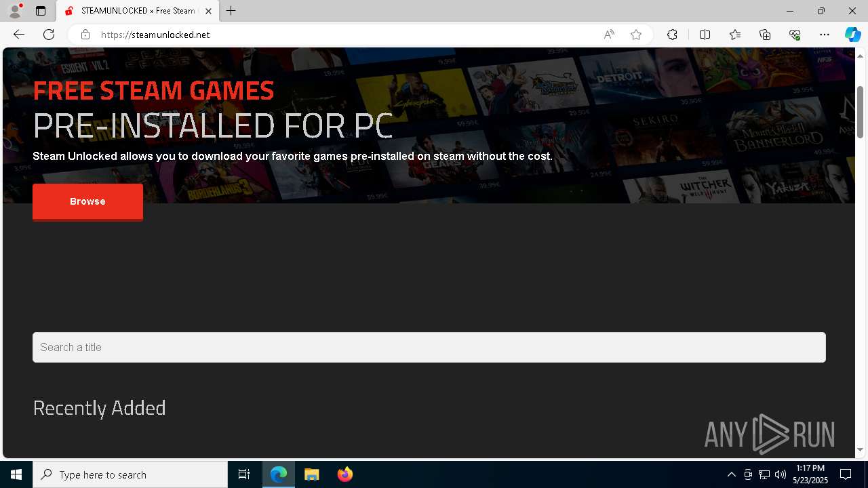The height and width of the screenshot is (488, 868).
Task: Open meet now tray icon
Action: tap(748, 474)
